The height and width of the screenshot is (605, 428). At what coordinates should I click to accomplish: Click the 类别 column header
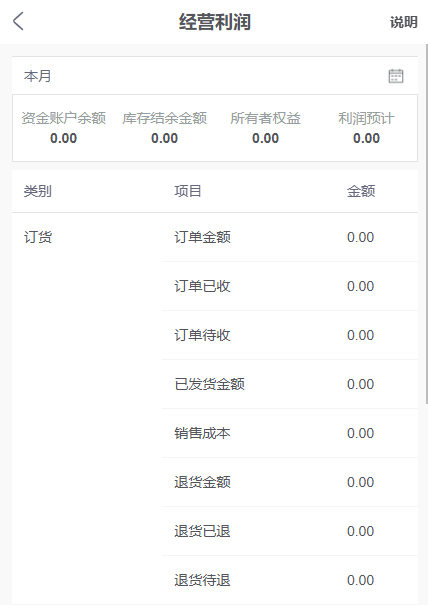(37, 191)
